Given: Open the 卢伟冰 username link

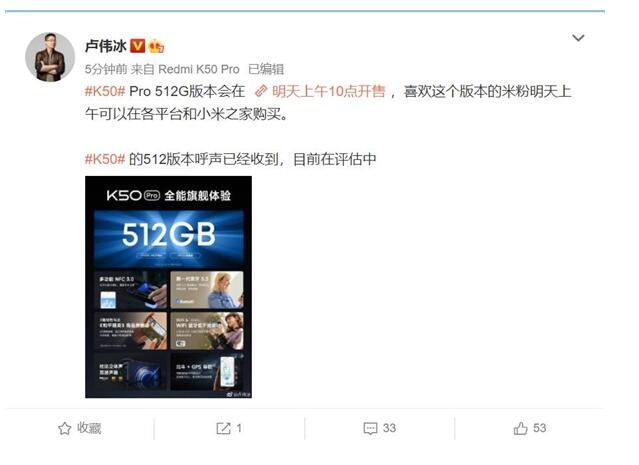Looking at the screenshot, I should pyautogui.click(x=106, y=46).
